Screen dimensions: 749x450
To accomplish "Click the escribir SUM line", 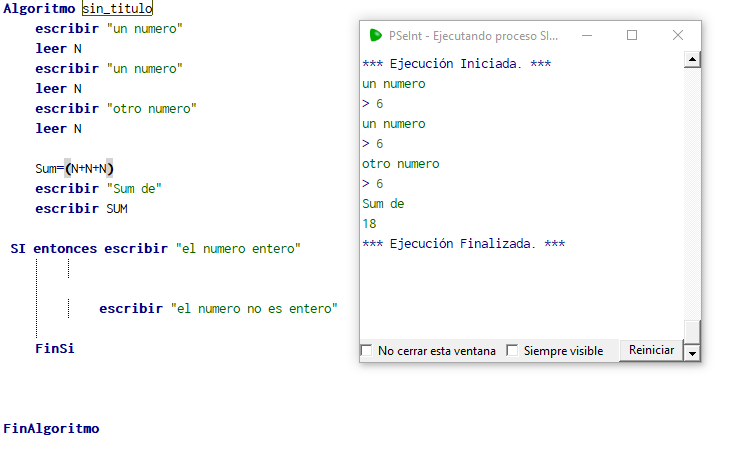I will point(81,208).
